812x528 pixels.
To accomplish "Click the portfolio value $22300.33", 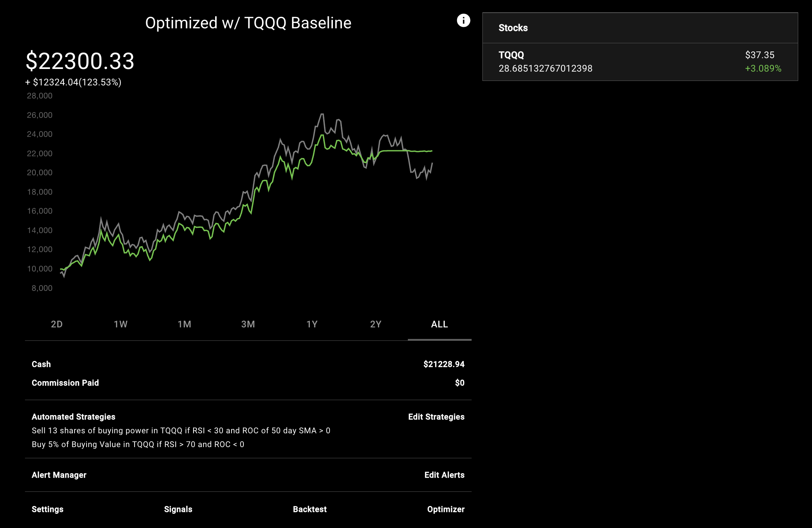I will [80, 61].
